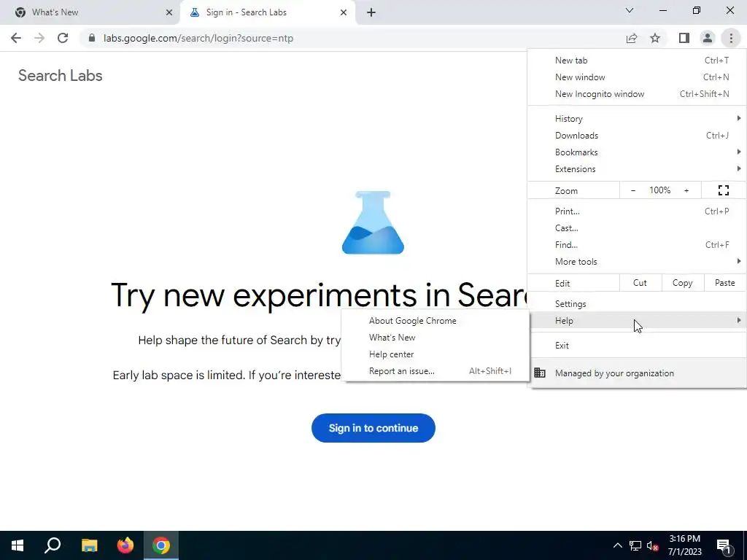Click the browser back arrow
This screenshot has width=747, height=560.
(16, 38)
